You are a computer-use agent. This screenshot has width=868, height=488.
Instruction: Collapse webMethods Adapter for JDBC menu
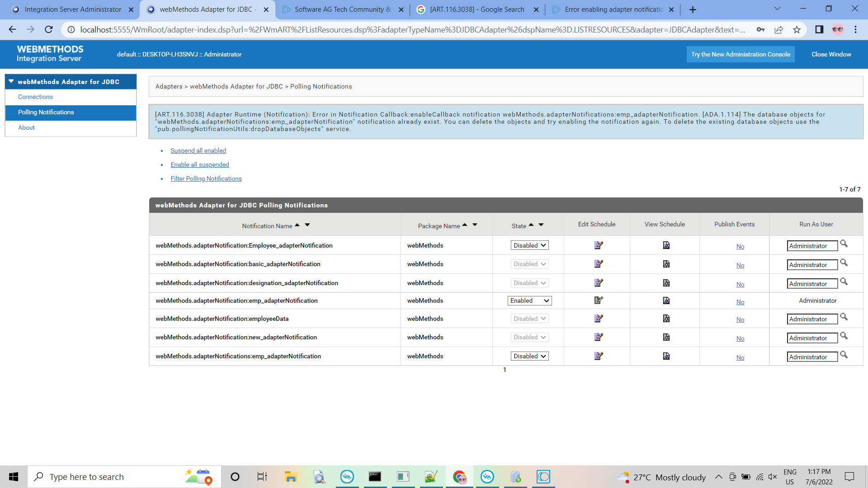(11, 81)
